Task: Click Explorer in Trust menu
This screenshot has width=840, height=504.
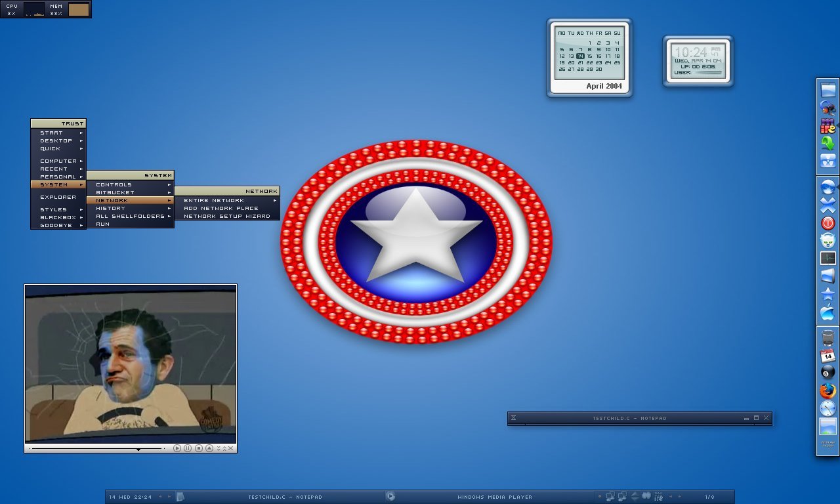Action: point(58,197)
